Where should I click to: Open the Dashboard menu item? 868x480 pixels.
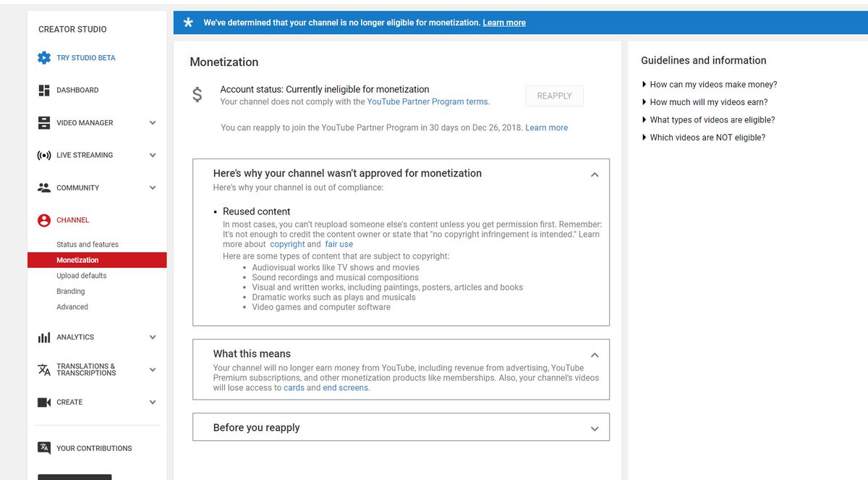pos(77,90)
